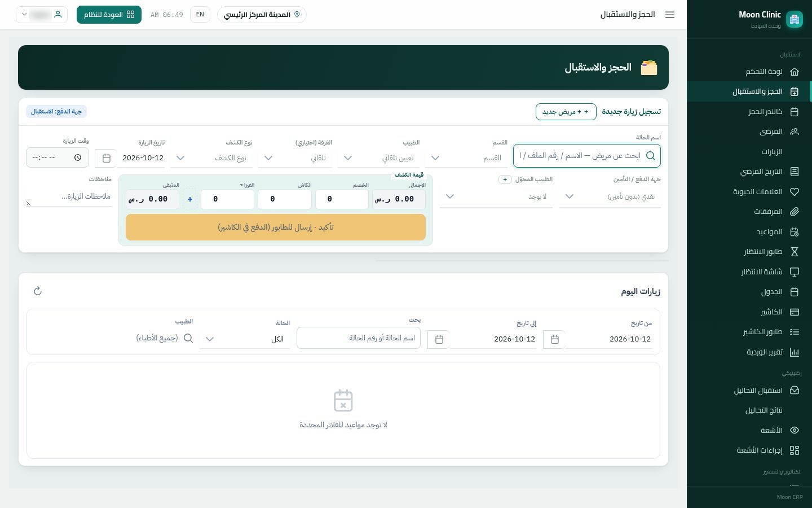Open تقرير الوردية shift report

point(749,352)
